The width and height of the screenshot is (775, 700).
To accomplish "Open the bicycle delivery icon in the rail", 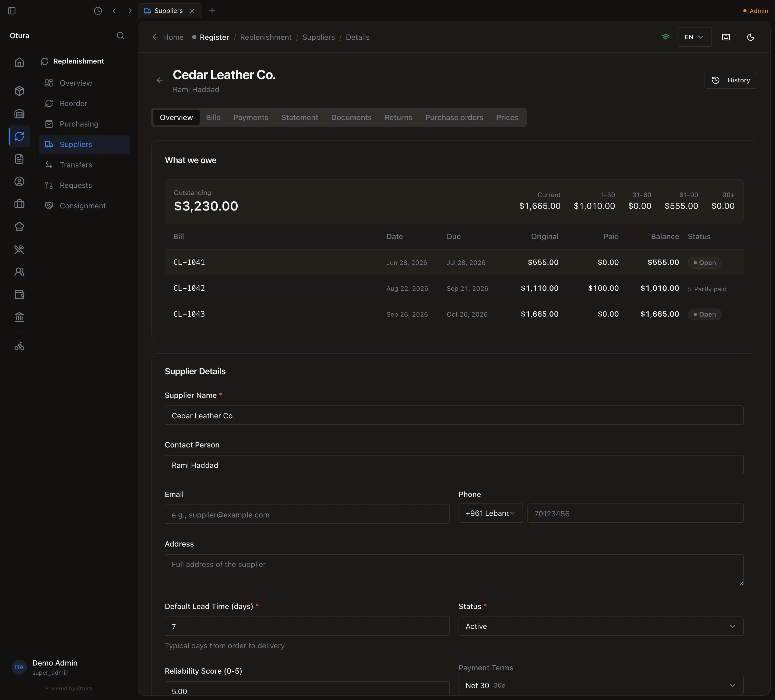I will (x=19, y=346).
